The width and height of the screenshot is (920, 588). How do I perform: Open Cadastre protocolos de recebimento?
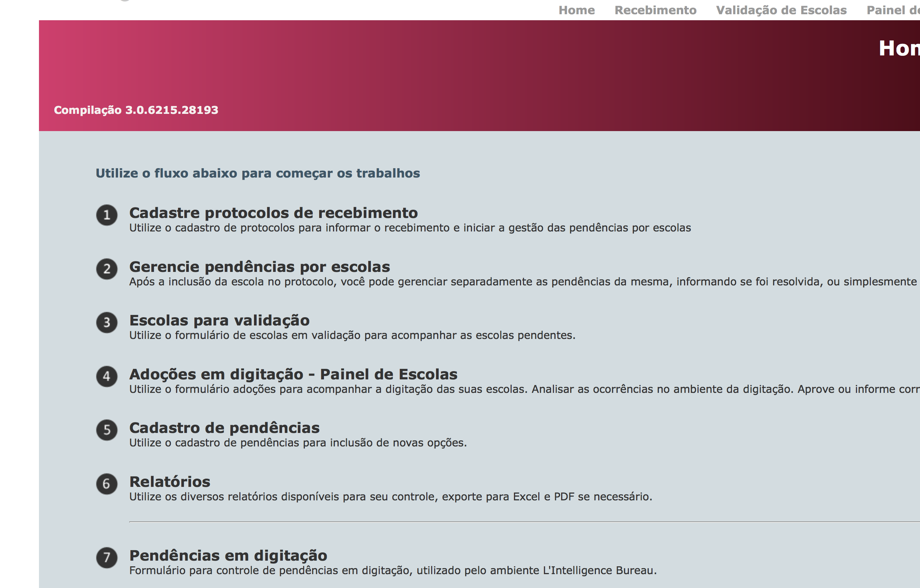273,213
